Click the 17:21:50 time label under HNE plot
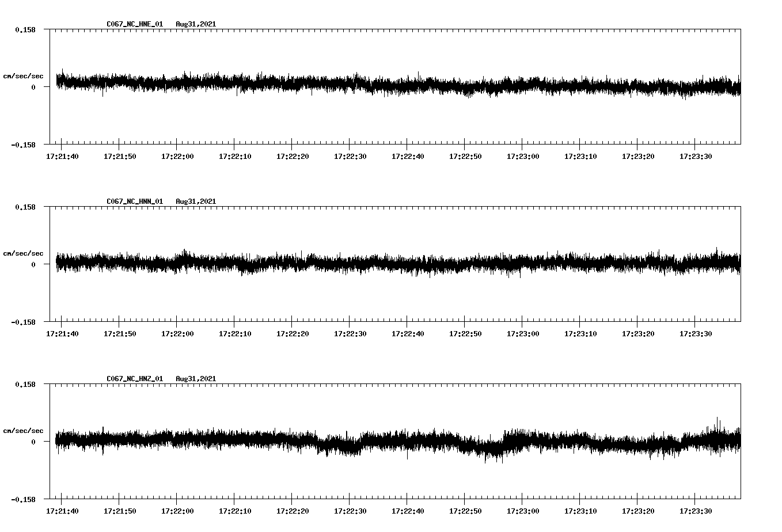Image resolution: width=782 pixels, height=532 pixels. pyautogui.click(x=120, y=156)
